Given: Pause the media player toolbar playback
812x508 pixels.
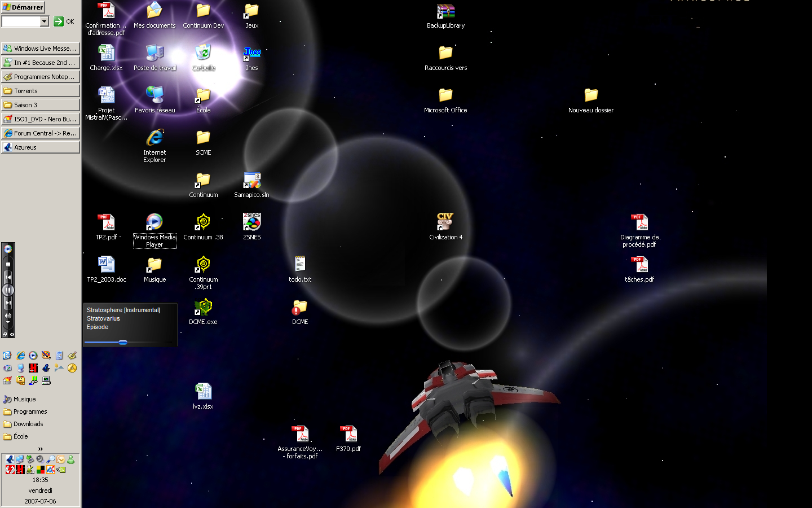Looking at the screenshot, I should (8, 290).
